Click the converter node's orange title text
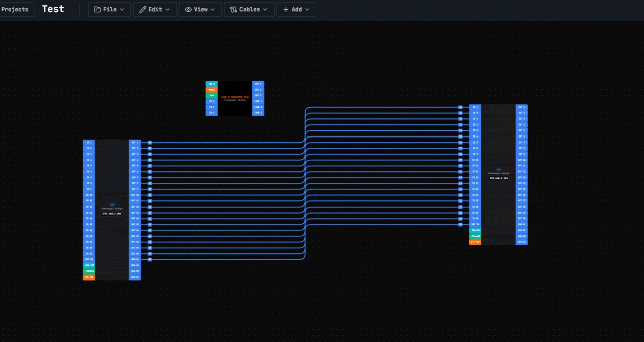 point(235,97)
